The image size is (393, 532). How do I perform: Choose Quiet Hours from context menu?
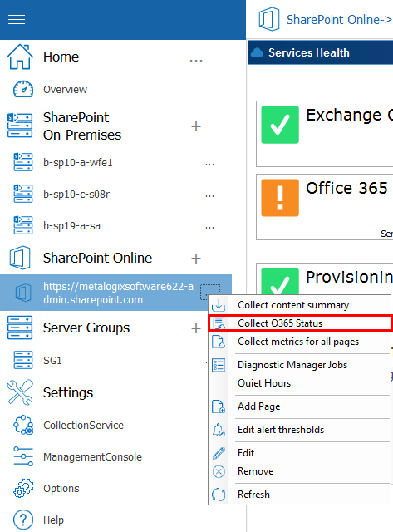[300, 383]
